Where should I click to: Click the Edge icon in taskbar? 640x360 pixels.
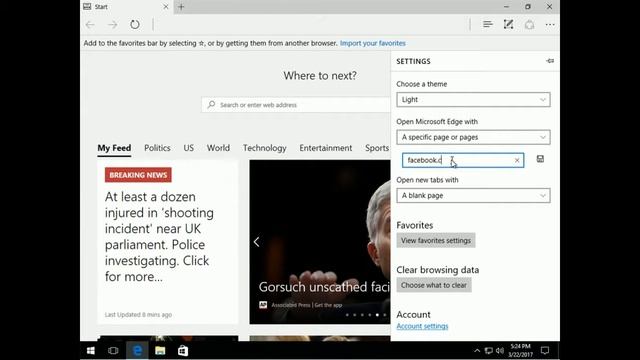click(137, 351)
